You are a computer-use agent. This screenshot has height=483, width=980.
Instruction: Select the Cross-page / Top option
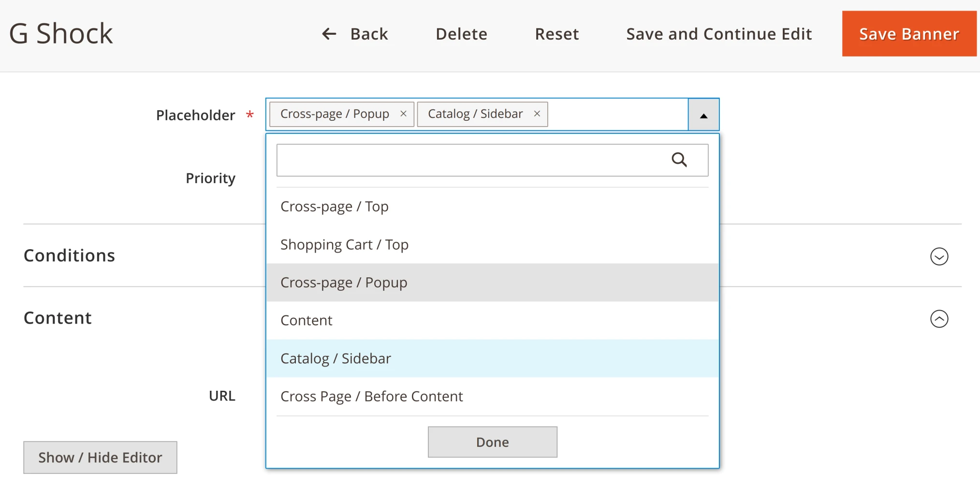(x=335, y=206)
